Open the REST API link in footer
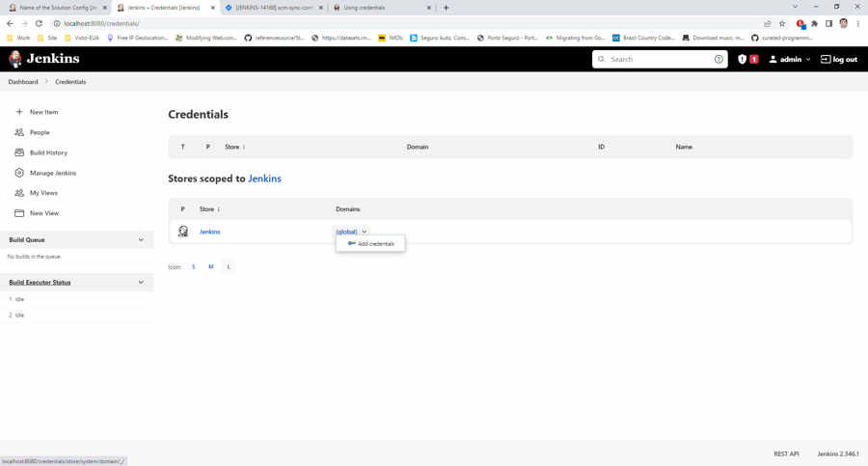The image size is (868, 466). pyautogui.click(x=786, y=453)
